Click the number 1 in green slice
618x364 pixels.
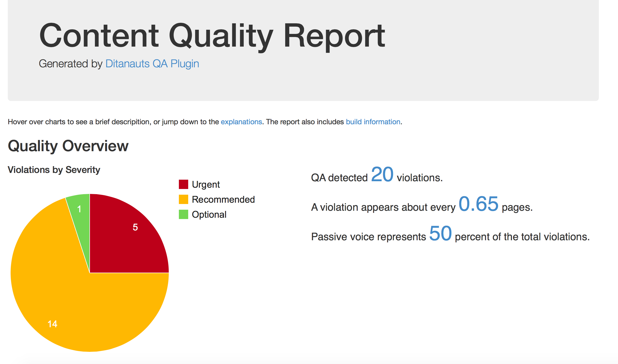[79, 209]
